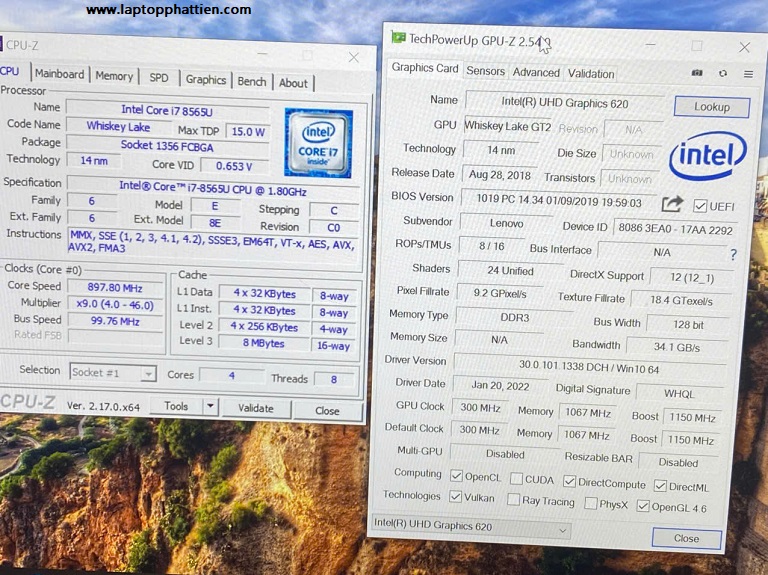The height and width of the screenshot is (575, 768).
Task: Open the Tools dropdown arrow in CPU-Z
Action: [x=210, y=406]
